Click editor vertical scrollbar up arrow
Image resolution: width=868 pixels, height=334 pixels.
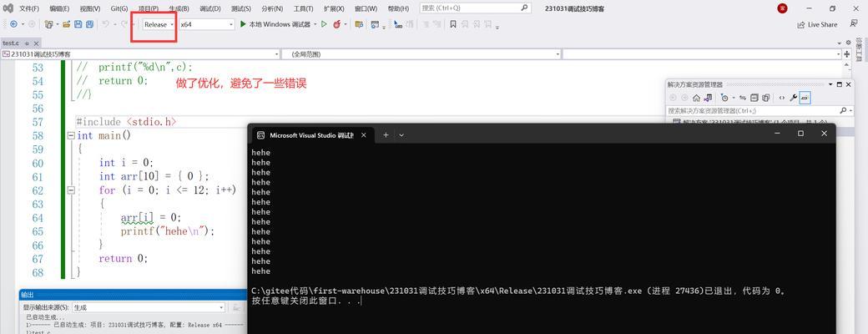tap(847, 64)
